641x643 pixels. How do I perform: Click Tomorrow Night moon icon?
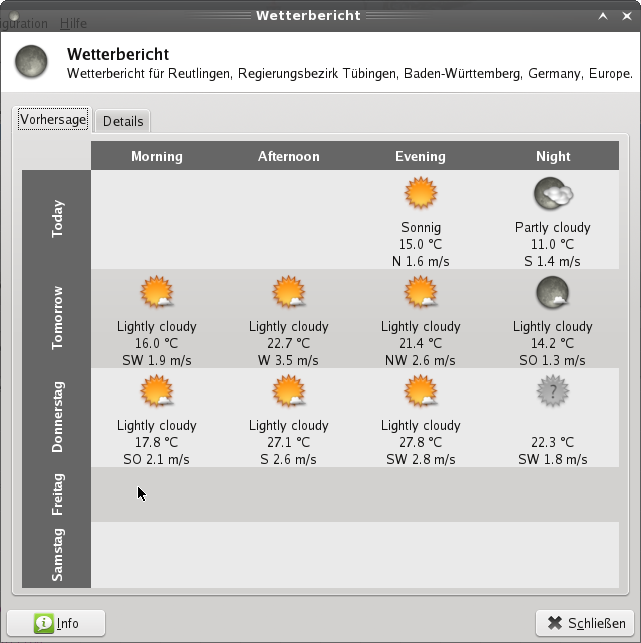(x=552, y=293)
